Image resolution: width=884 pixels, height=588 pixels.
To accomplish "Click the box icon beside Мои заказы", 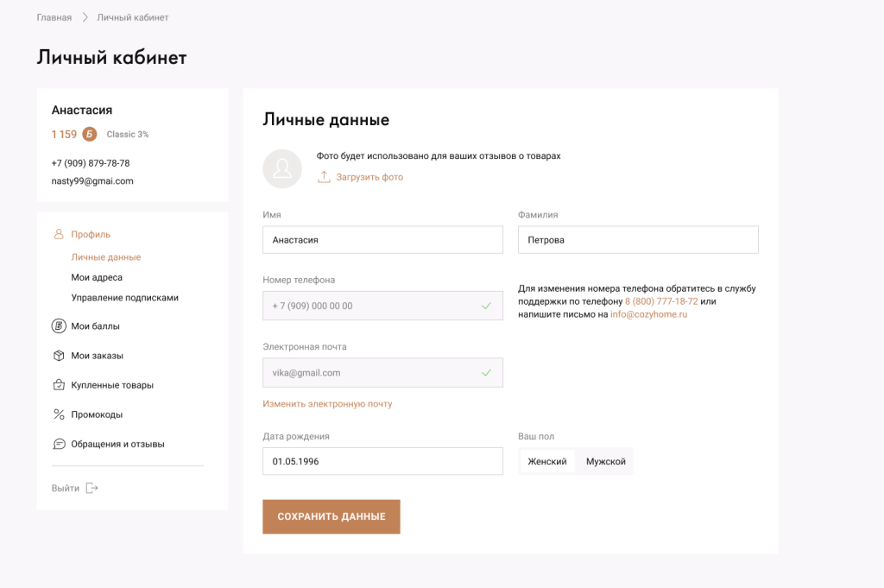I will [59, 356].
